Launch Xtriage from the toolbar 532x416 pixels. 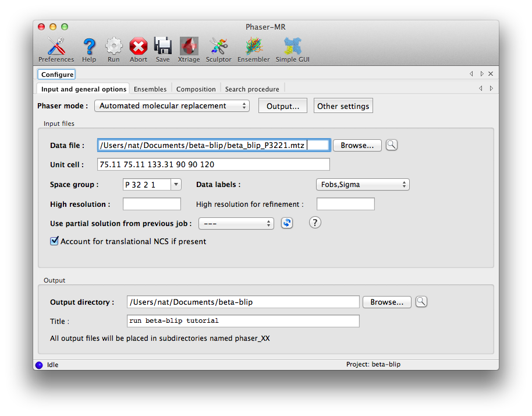pos(189,50)
